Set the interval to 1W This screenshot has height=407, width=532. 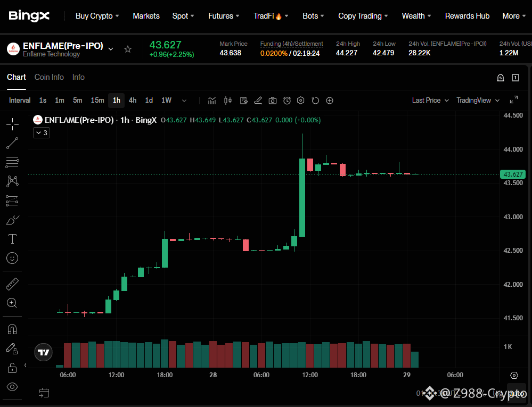(x=166, y=101)
